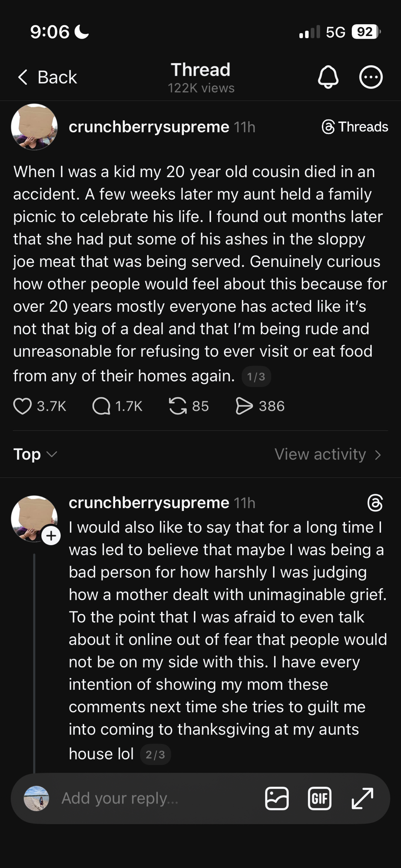Go Back to previous screen
Screen dimensions: 401x868
coord(47,77)
